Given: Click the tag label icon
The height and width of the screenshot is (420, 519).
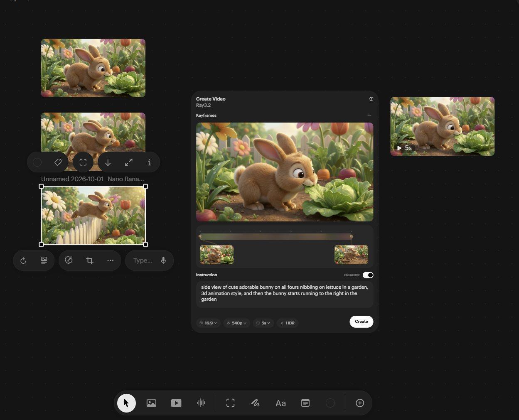Looking at the screenshot, I should (58, 162).
